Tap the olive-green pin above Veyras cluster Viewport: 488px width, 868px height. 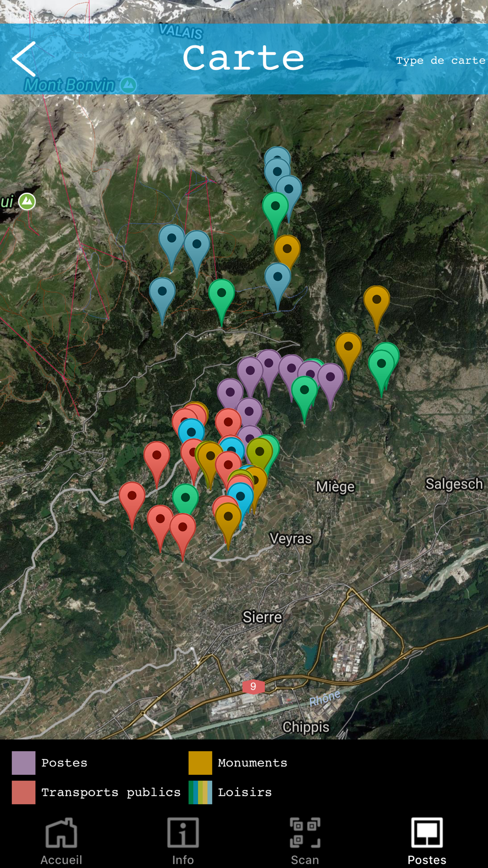(x=260, y=452)
